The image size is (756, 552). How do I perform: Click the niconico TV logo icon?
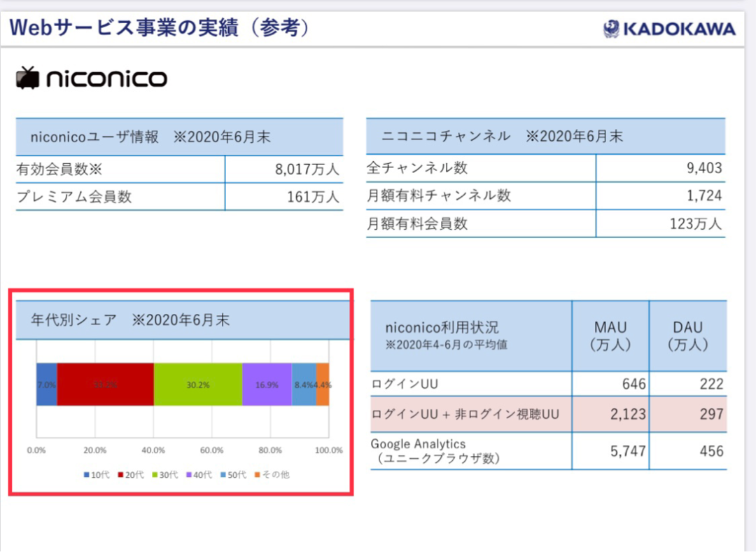(x=27, y=78)
